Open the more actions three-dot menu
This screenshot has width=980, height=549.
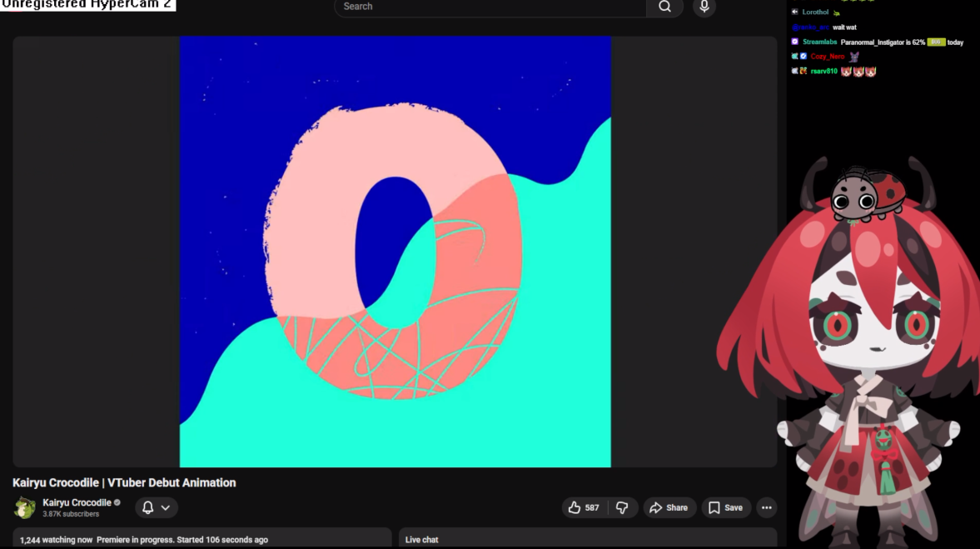point(766,507)
